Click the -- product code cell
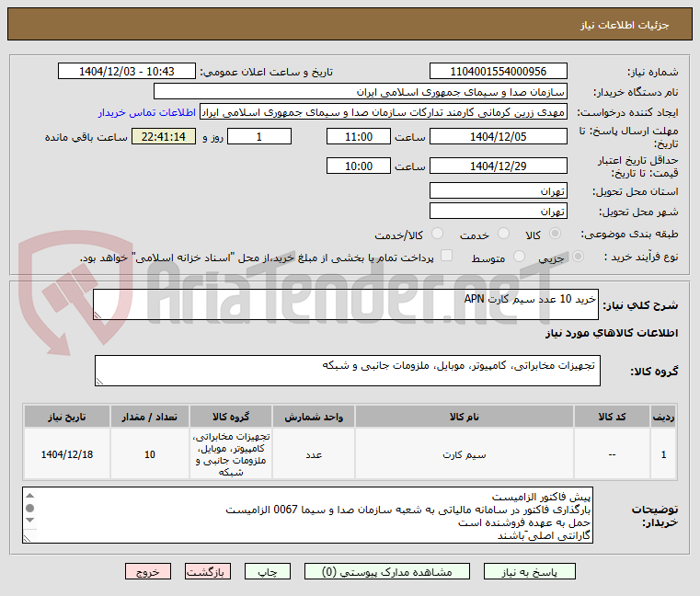700x596 pixels. (612, 454)
